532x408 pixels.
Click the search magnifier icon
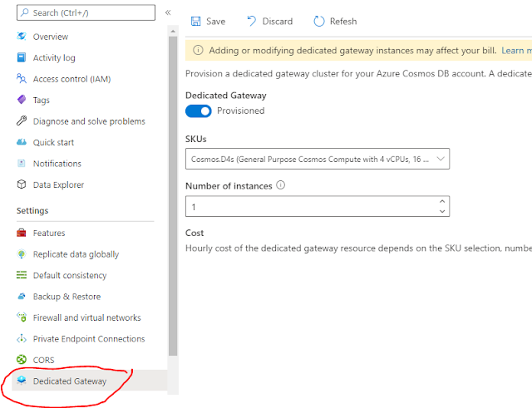[25, 12]
